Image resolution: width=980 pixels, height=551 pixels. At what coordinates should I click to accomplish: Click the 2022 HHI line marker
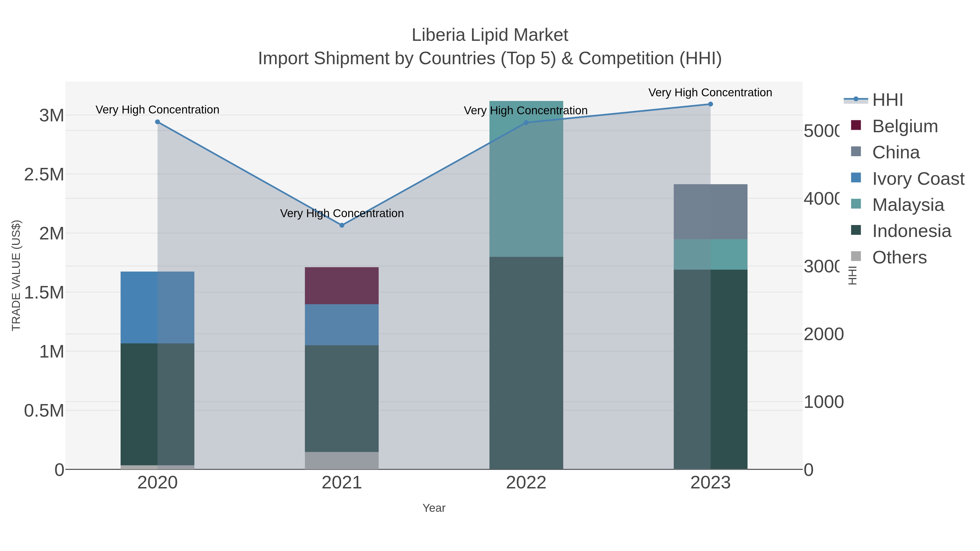(526, 123)
